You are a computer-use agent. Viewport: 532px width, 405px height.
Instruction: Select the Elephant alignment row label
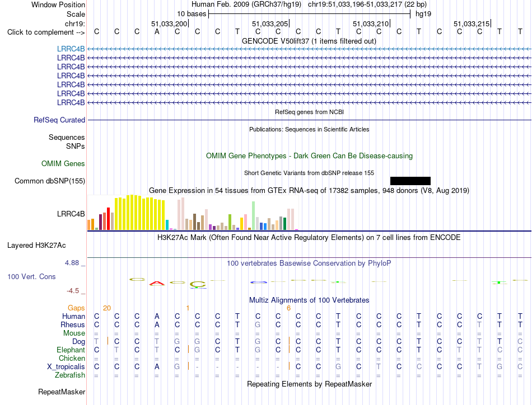71,350
